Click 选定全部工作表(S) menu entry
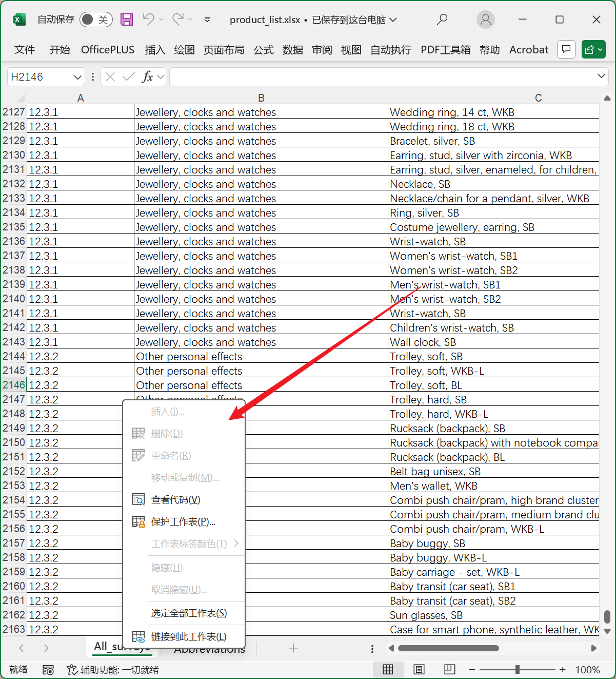The image size is (616, 679). [x=189, y=613]
